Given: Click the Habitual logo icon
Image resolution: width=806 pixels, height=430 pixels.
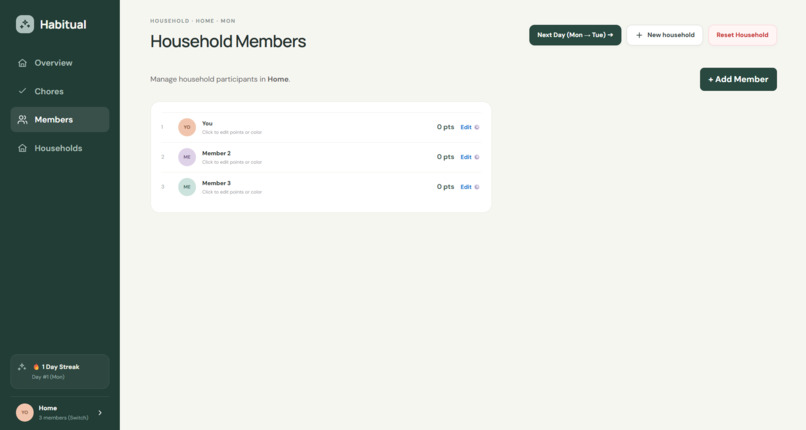Looking at the screenshot, I should [x=25, y=24].
